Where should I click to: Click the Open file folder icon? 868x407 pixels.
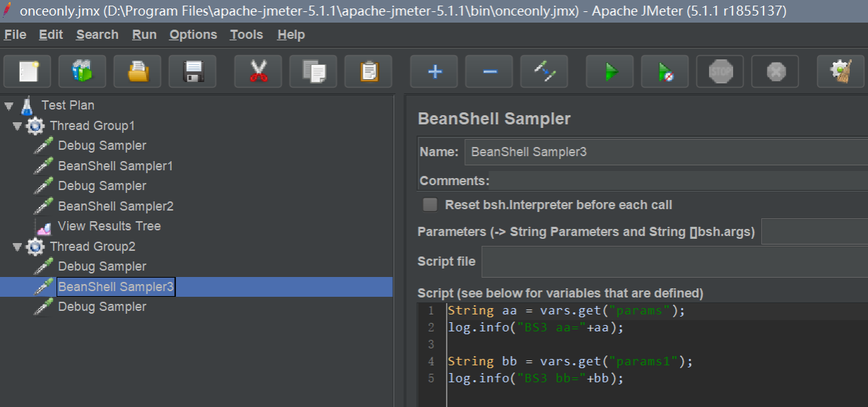[138, 71]
